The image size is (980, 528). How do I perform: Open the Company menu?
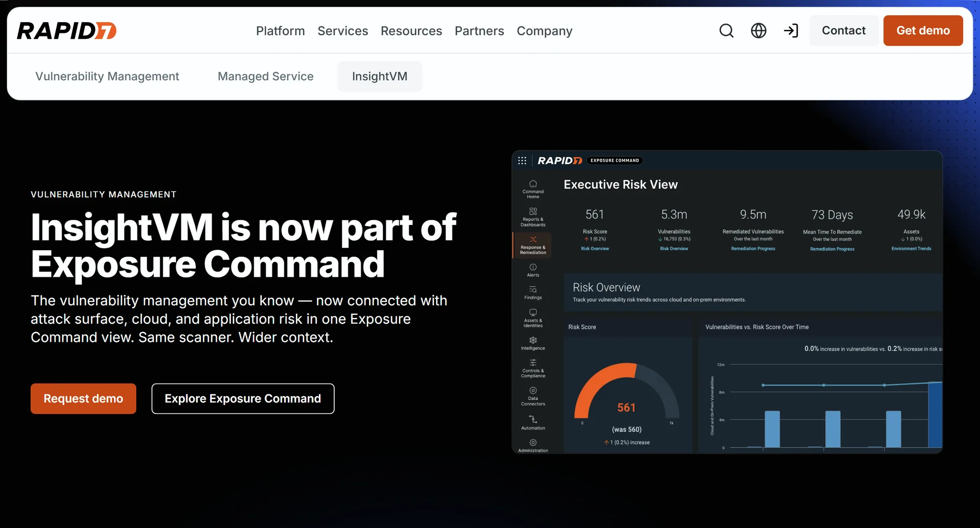[x=544, y=30]
